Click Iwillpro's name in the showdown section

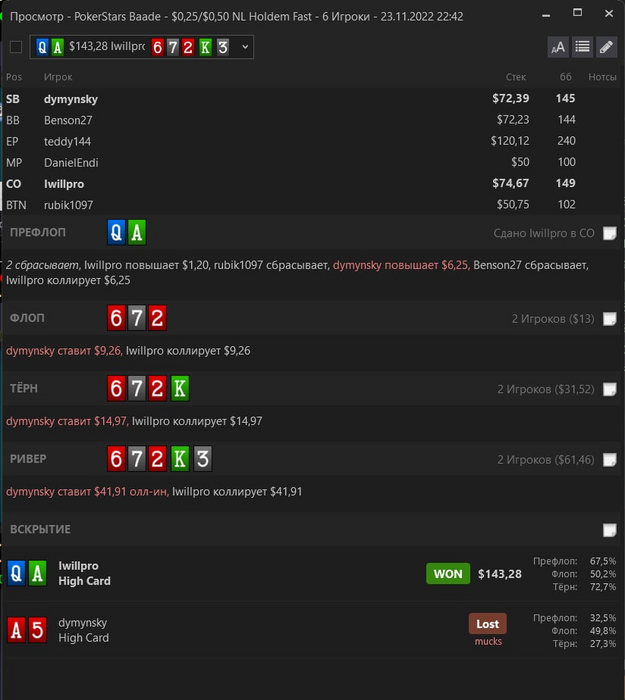pyautogui.click(x=78, y=566)
